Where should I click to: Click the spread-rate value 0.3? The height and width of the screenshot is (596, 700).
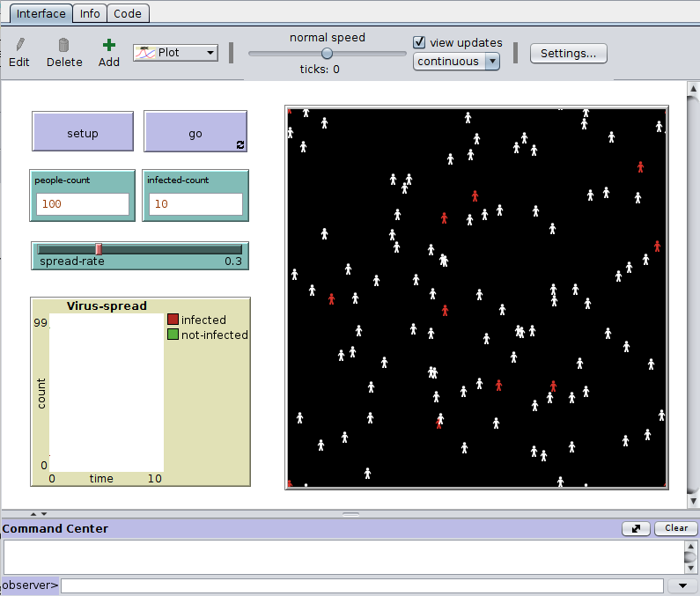(233, 261)
